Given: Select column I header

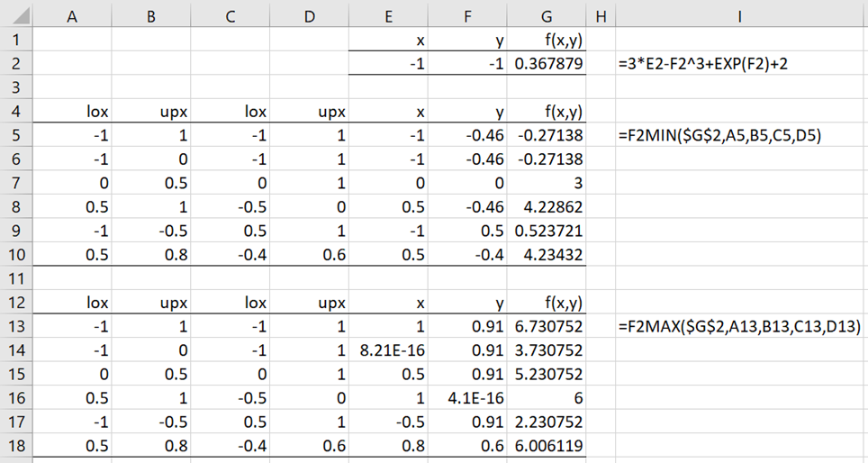Looking at the screenshot, I should 739,16.
